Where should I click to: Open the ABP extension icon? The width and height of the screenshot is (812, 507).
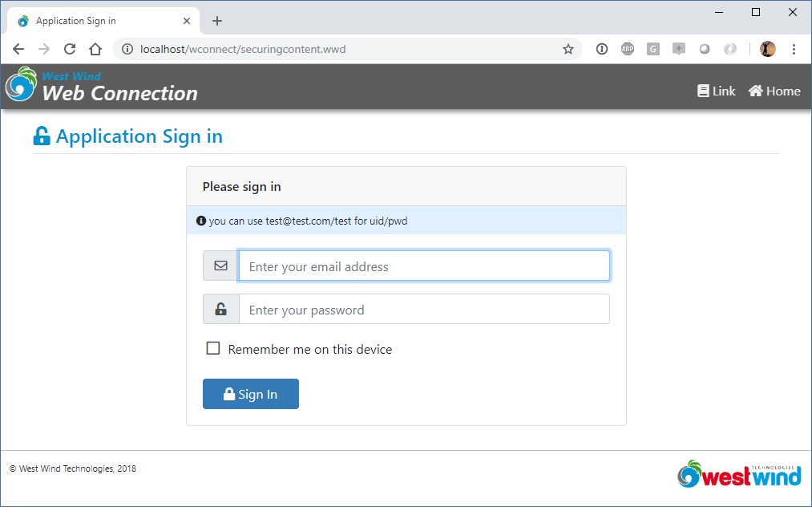628,49
